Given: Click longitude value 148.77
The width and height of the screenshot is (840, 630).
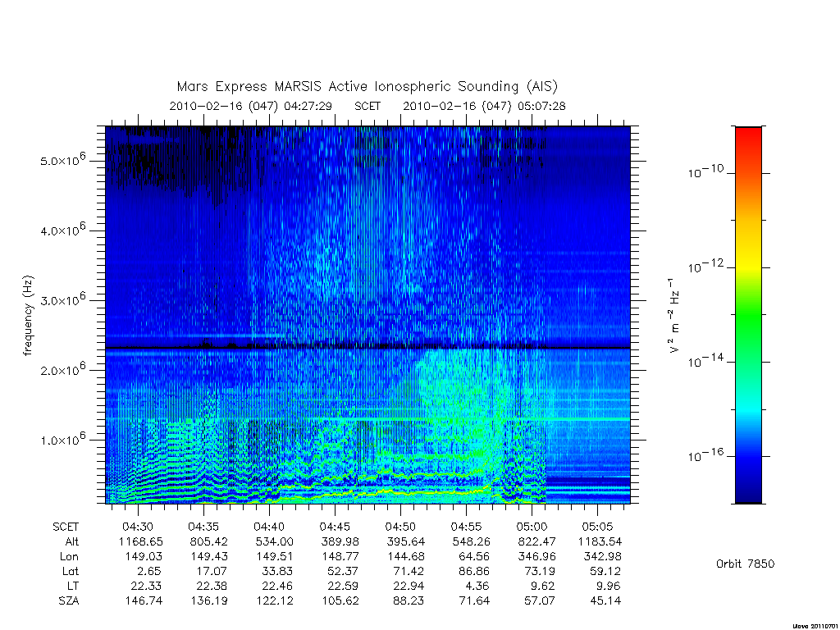Looking at the screenshot, I should click(340, 557).
